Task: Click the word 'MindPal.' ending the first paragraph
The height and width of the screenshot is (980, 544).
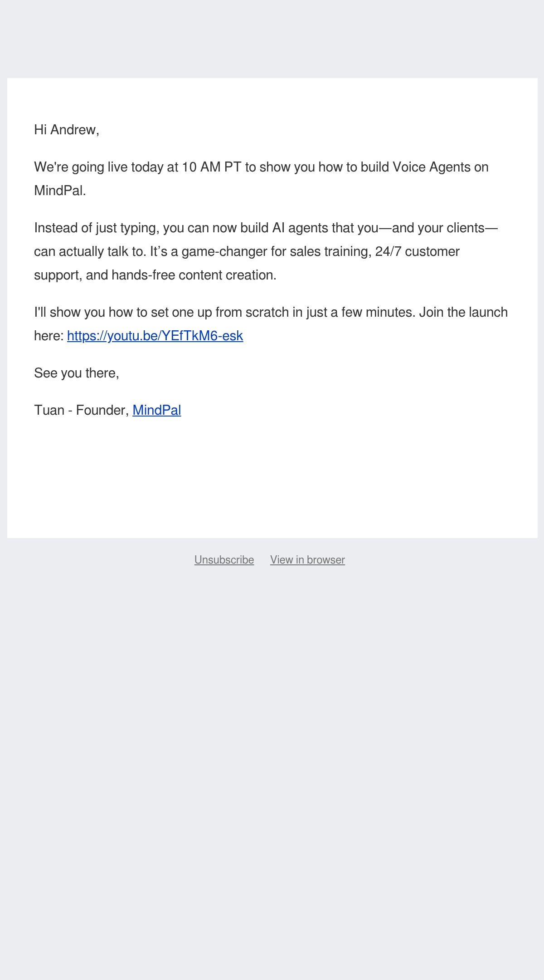Action: coord(60,191)
